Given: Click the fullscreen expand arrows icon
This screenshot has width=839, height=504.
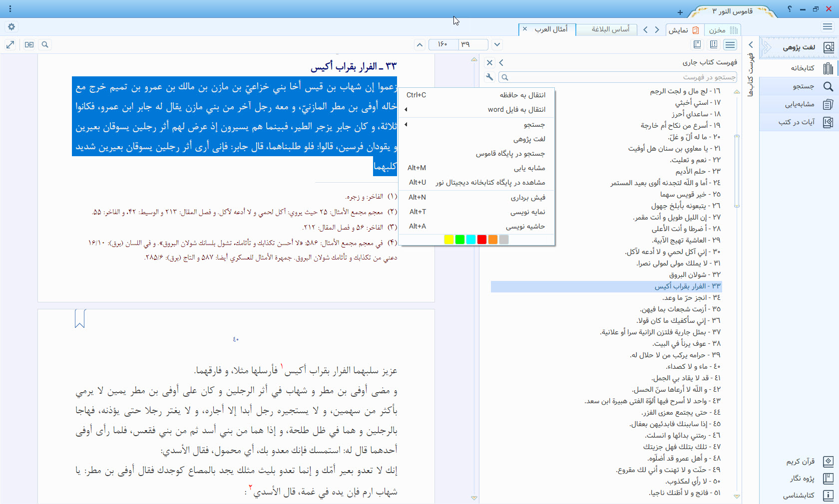Looking at the screenshot, I should click(x=10, y=45).
